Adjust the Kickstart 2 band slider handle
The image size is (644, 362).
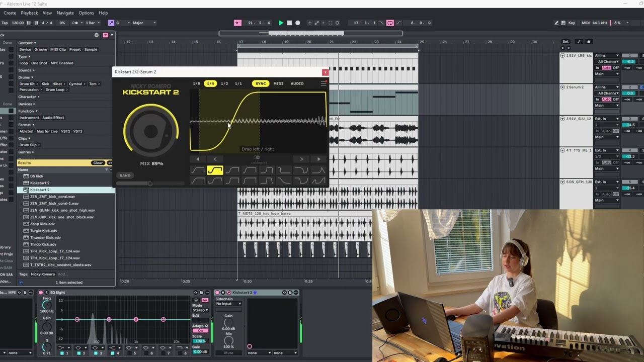pos(149,184)
